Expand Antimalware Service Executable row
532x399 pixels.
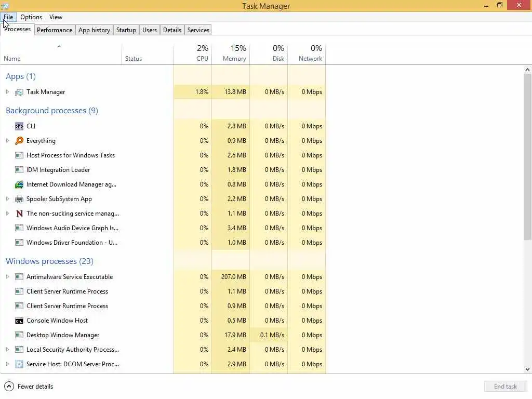(x=7, y=277)
